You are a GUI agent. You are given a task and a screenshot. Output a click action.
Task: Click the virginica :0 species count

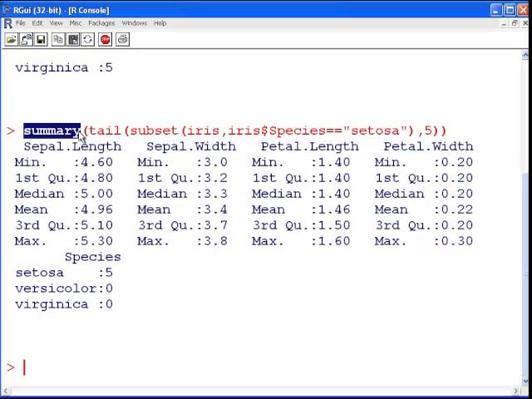[x=64, y=304]
